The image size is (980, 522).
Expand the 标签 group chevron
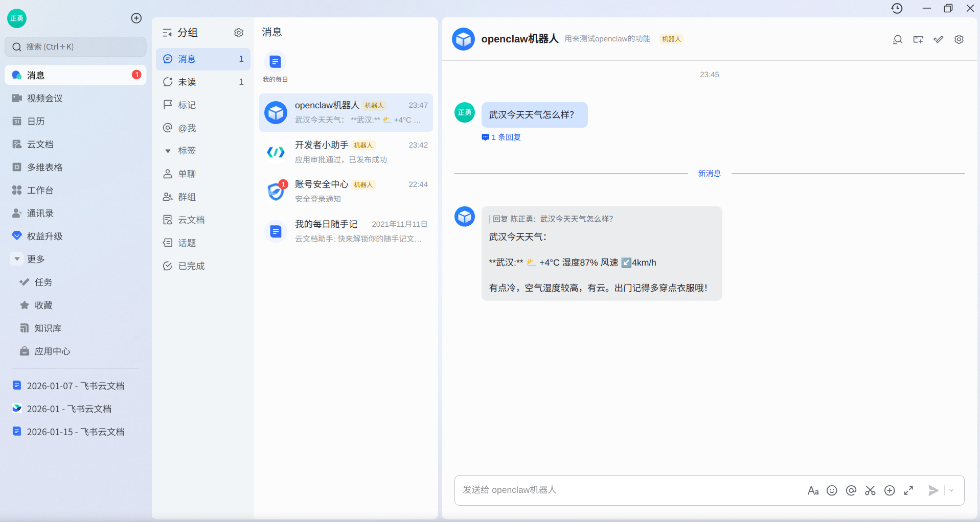point(168,151)
